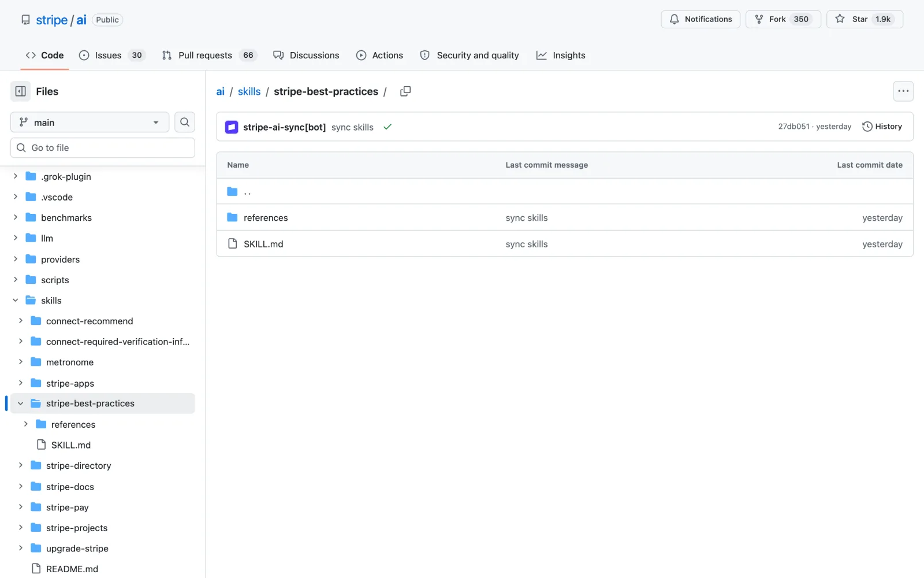The height and width of the screenshot is (578, 924).
Task: Open the sync skills commit message in header
Action: pyautogui.click(x=352, y=127)
